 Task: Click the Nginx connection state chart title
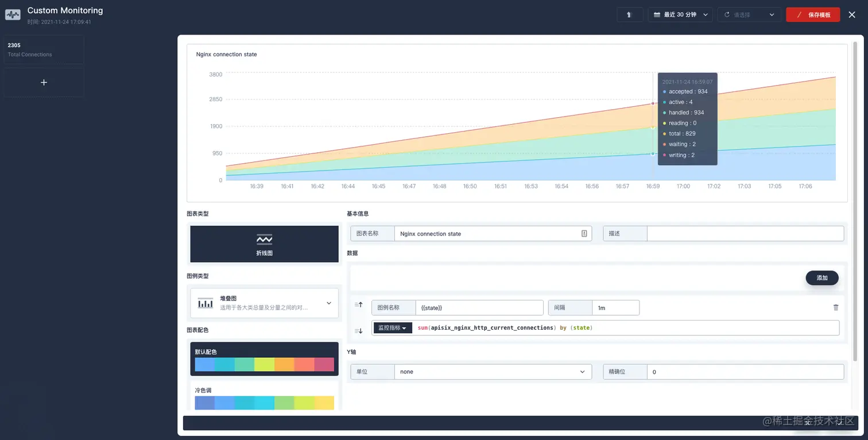click(x=227, y=55)
